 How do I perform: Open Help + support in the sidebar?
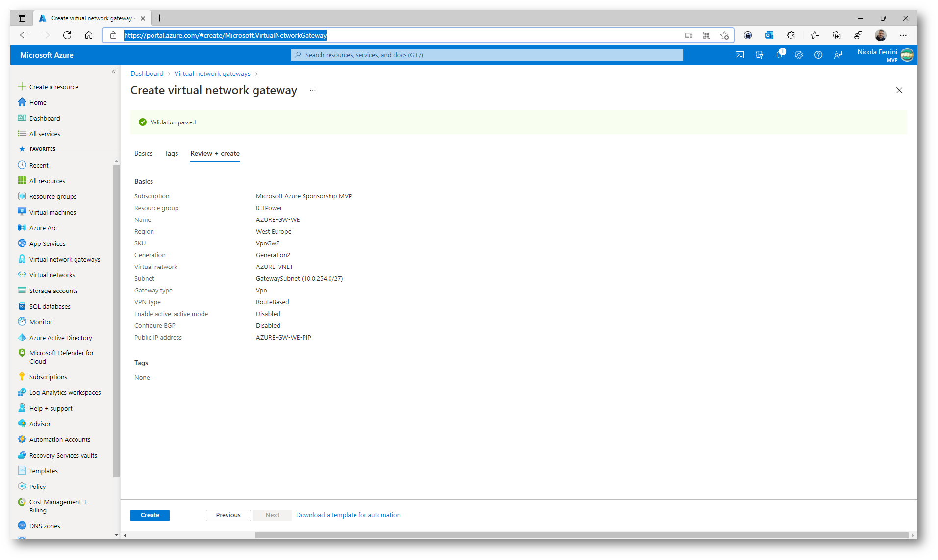click(x=51, y=408)
